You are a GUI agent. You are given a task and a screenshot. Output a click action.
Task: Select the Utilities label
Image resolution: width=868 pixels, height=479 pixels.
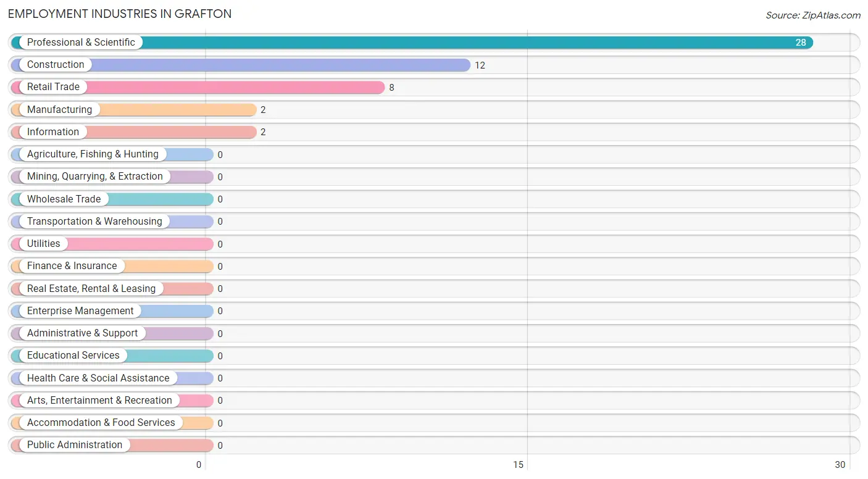pyautogui.click(x=44, y=244)
